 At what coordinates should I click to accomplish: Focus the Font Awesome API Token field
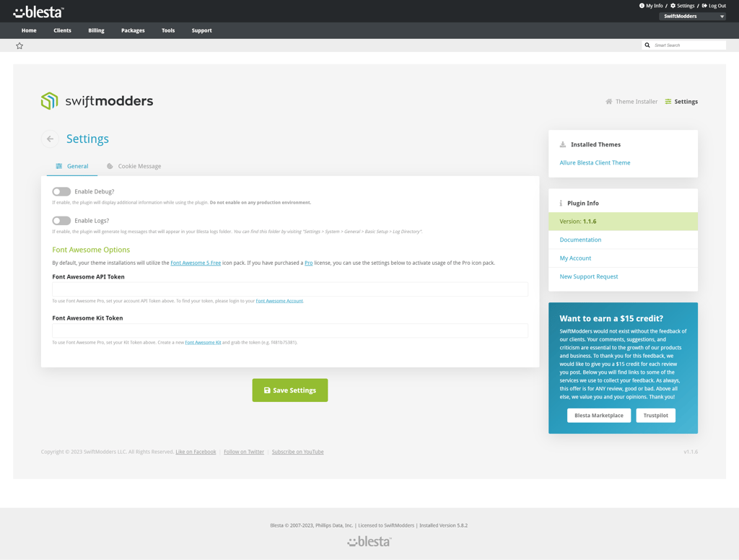[x=290, y=289]
